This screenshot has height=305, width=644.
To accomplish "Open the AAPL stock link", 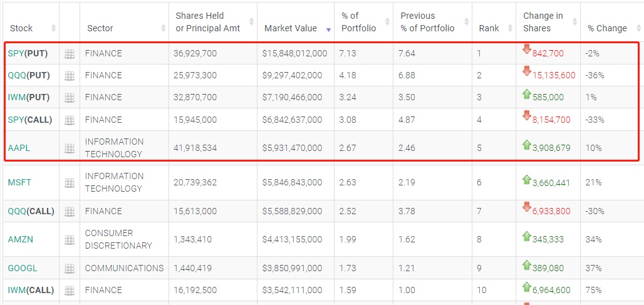I will click(x=19, y=148).
